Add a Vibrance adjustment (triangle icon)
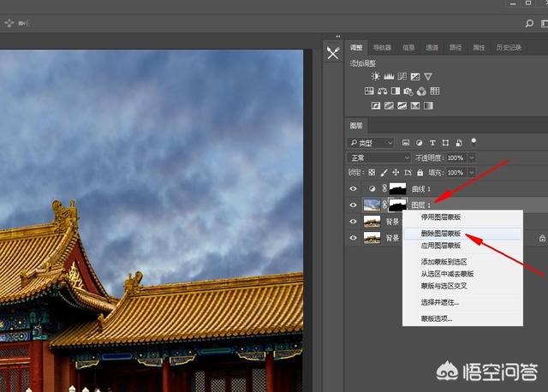Screen dimensions: 548x392 (x=428, y=76)
